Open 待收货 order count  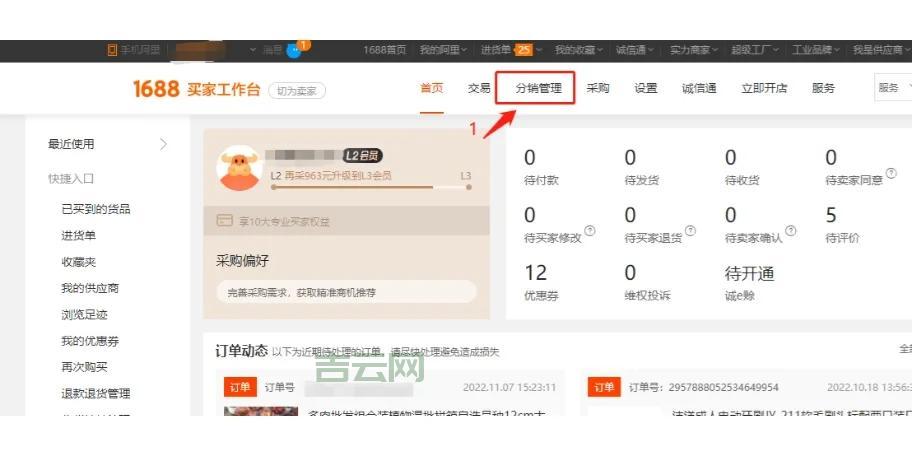click(742, 167)
